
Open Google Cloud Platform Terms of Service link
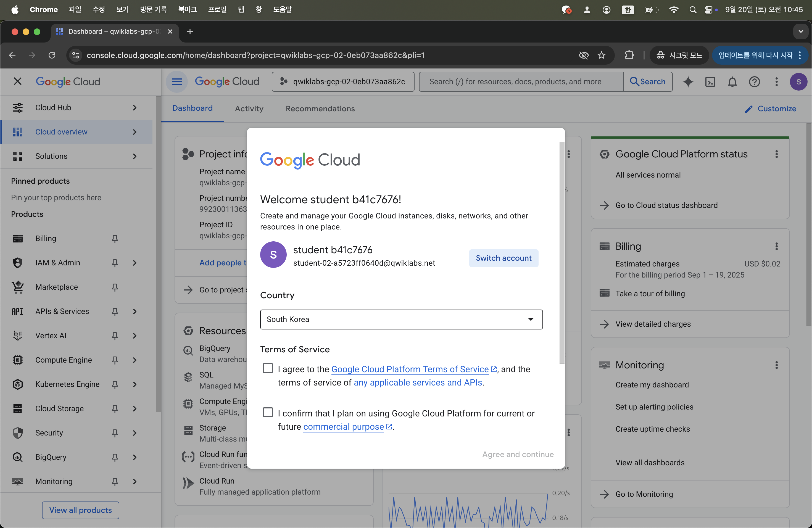(x=410, y=369)
